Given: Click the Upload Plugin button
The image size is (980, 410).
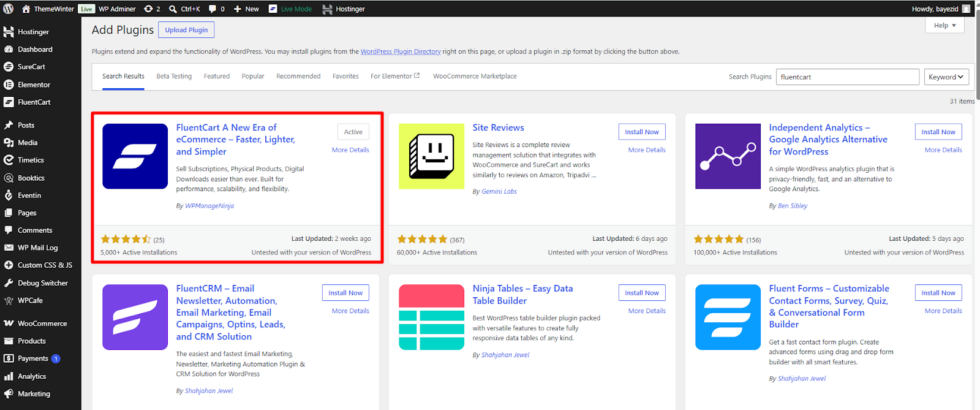Looking at the screenshot, I should click(x=186, y=29).
